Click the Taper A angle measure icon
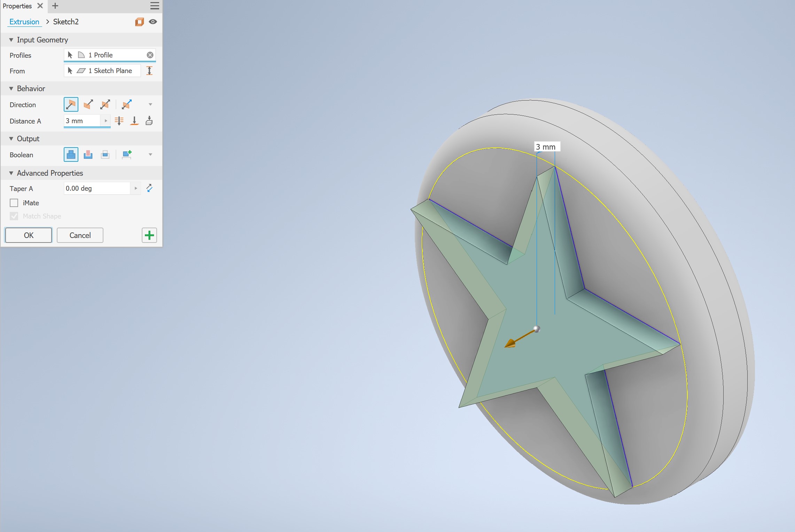Screen dimensions: 795x532 point(149,188)
